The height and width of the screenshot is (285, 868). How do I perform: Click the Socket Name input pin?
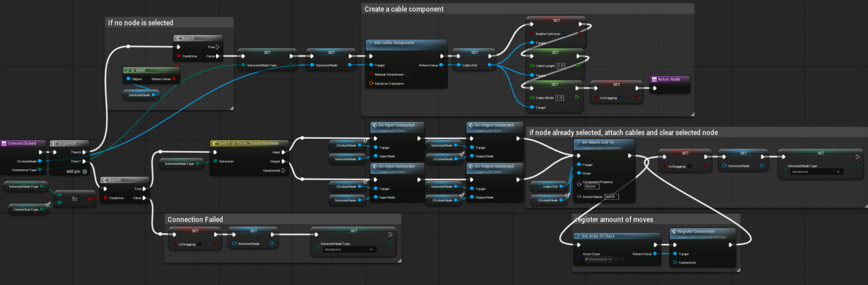579,197
